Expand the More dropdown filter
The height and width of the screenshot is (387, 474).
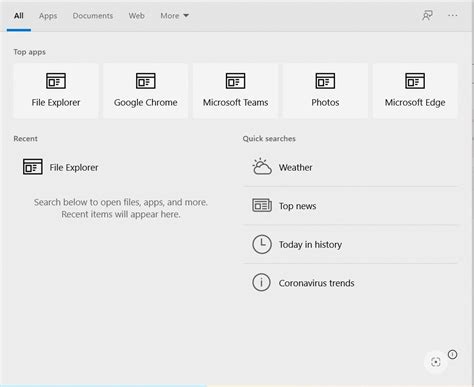(x=174, y=16)
